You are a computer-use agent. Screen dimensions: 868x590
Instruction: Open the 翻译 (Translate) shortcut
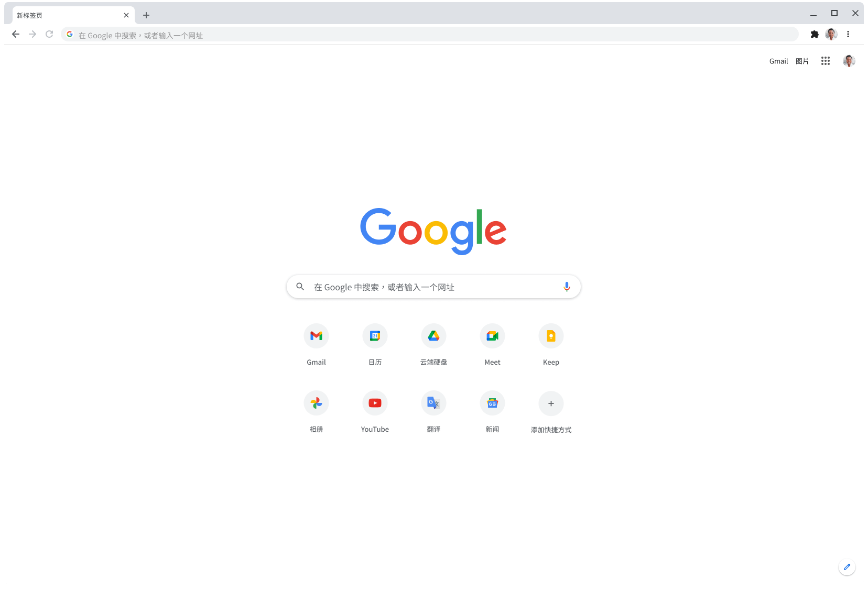click(x=433, y=403)
